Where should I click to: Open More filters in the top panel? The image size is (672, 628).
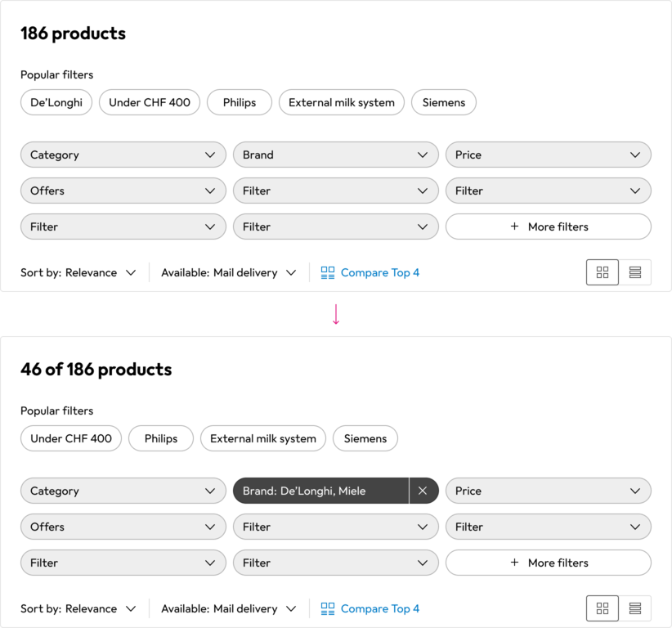coord(549,227)
